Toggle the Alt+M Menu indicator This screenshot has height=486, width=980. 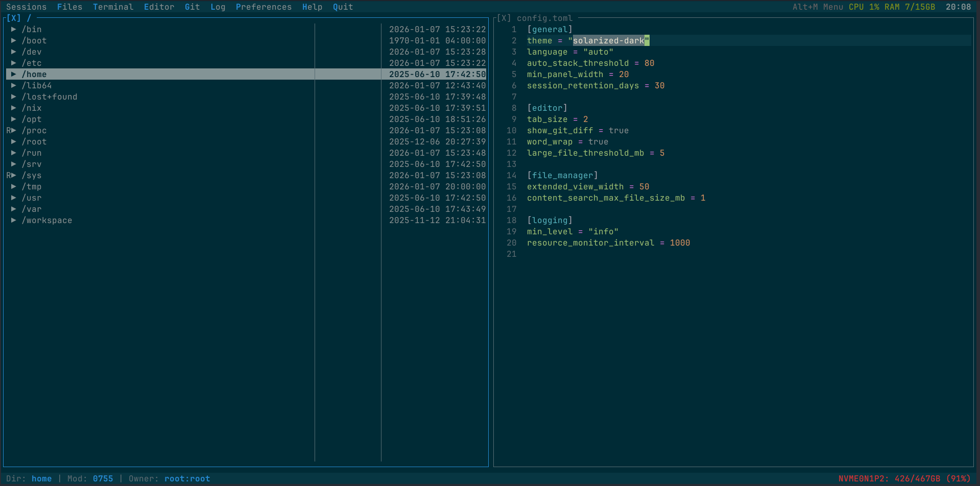pos(818,7)
